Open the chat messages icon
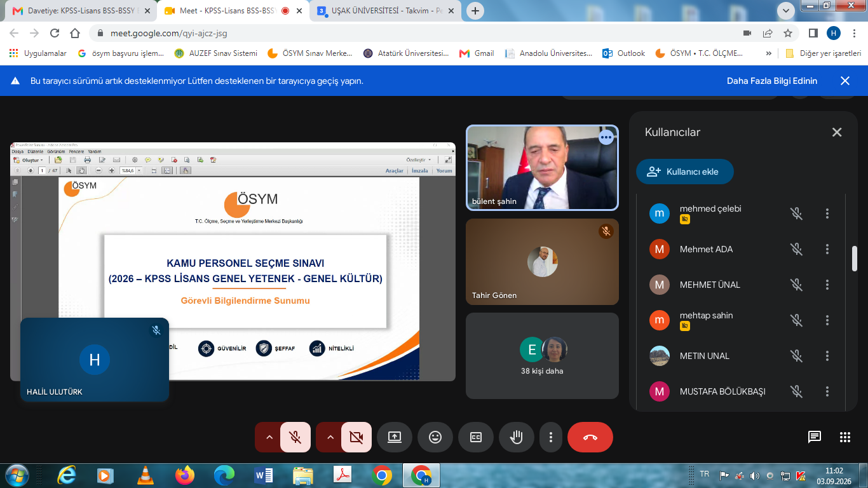Image resolution: width=868 pixels, height=488 pixels. click(815, 437)
